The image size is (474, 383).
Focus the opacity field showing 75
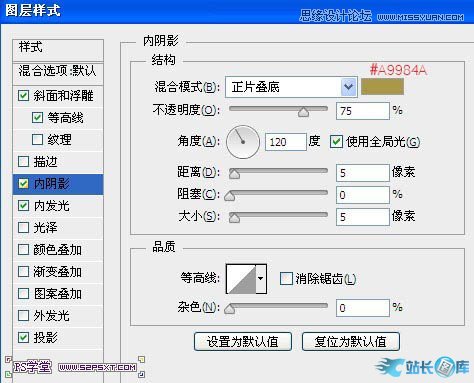coord(363,111)
